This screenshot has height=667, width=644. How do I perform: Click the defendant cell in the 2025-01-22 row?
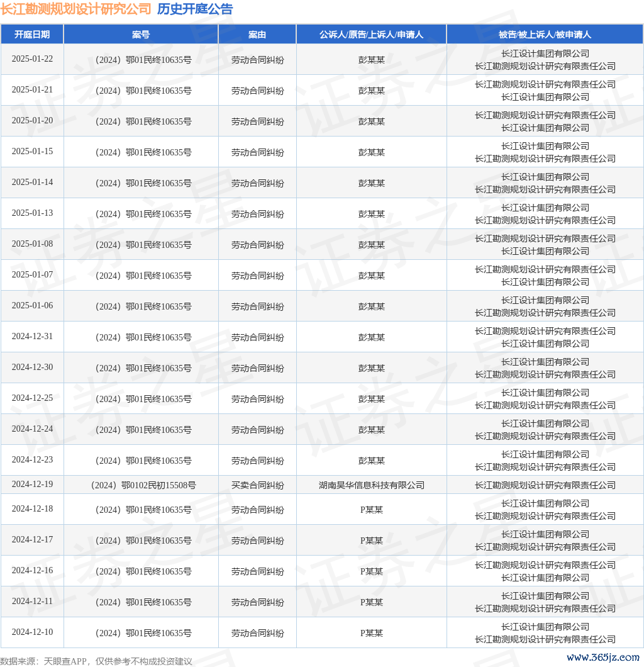coord(545,60)
